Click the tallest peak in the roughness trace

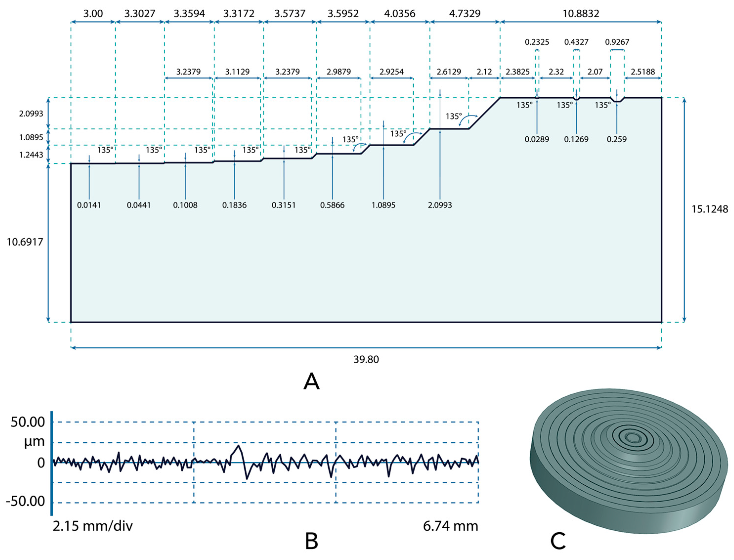[x=238, y=446]
